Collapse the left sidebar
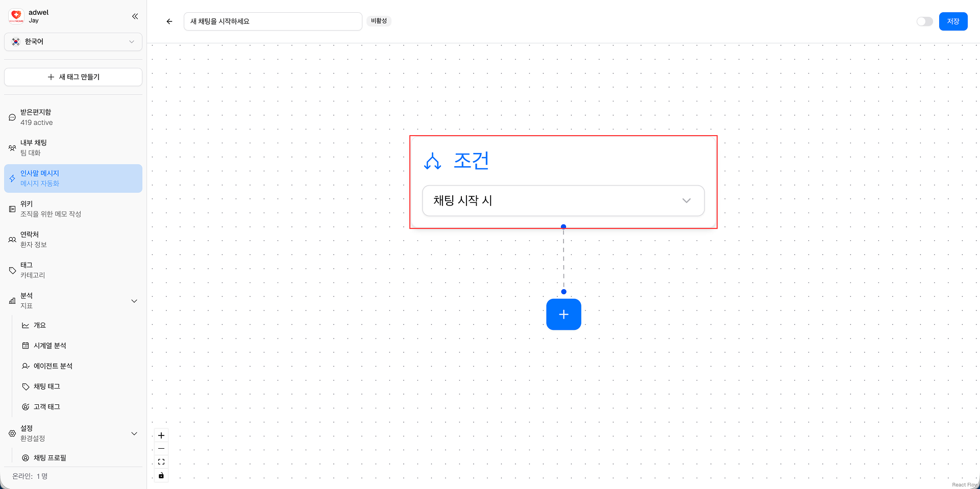 click(x=135, y=16)
